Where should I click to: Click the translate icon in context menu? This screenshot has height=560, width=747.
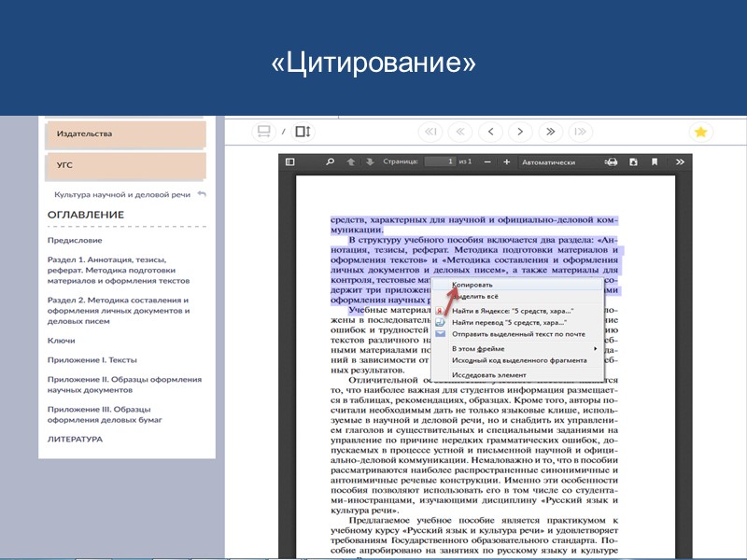(440, 322)
